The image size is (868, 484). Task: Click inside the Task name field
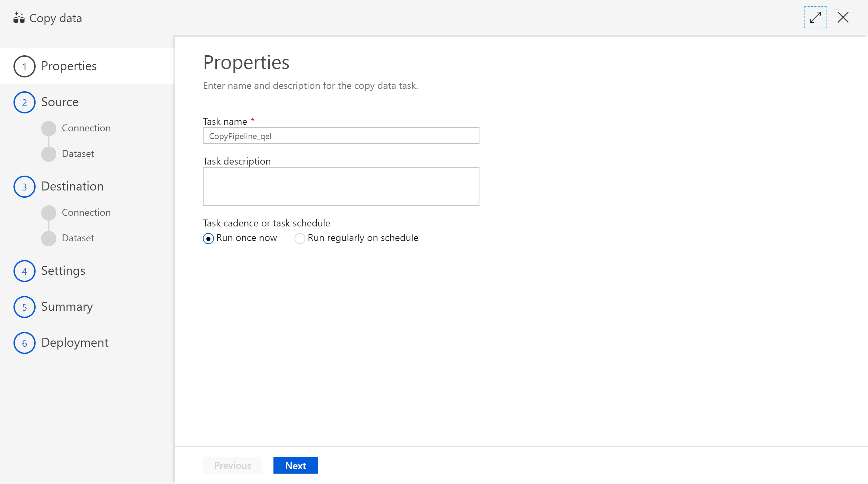341,136
